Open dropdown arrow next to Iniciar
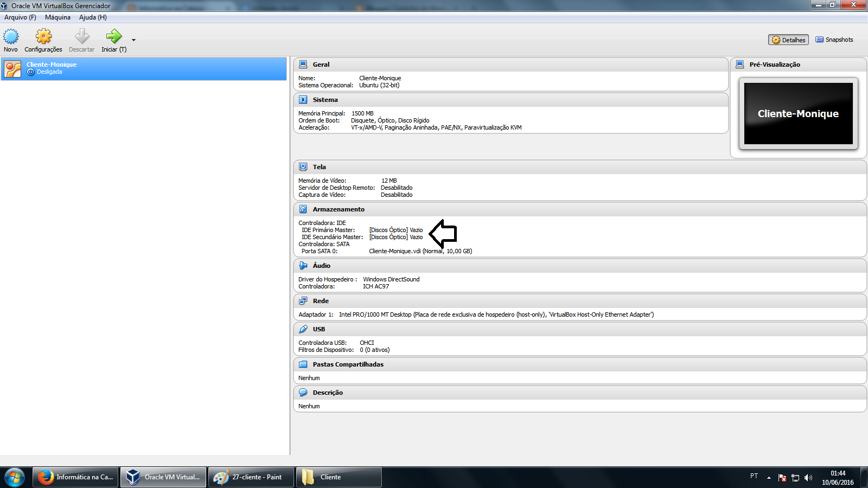 [133, 40]
